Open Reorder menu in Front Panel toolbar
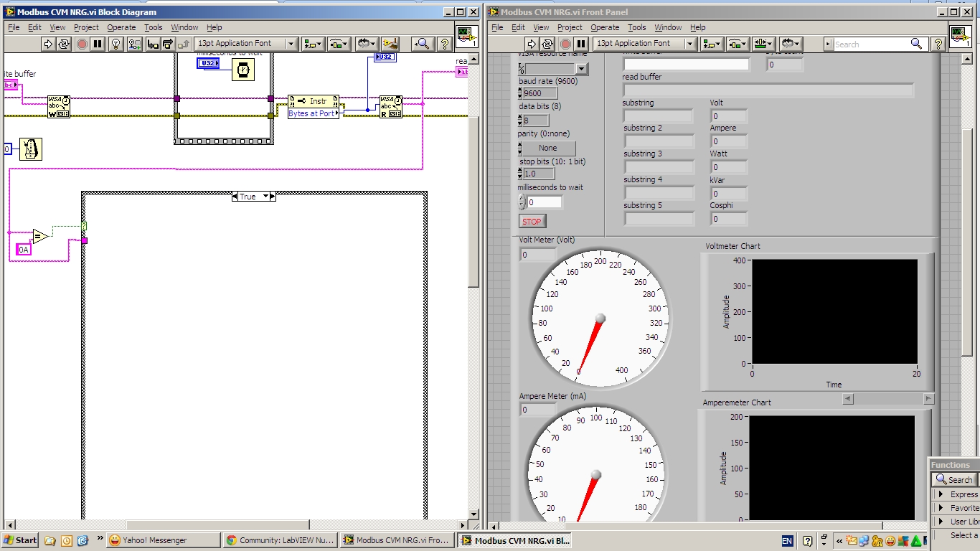The height and width of the screenshot is (551, 980). tap(791, 44)
